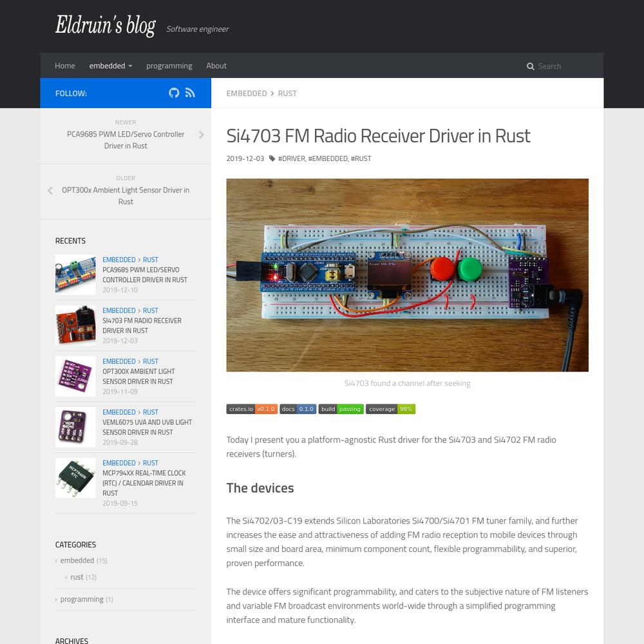Click the article title Si4703 FM Radio Receiver Driver

pos(378,136)
